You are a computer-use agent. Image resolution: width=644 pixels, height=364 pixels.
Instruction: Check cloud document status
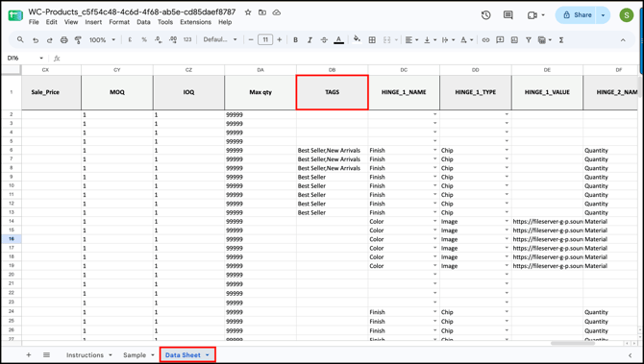click(x=277, y=12)
